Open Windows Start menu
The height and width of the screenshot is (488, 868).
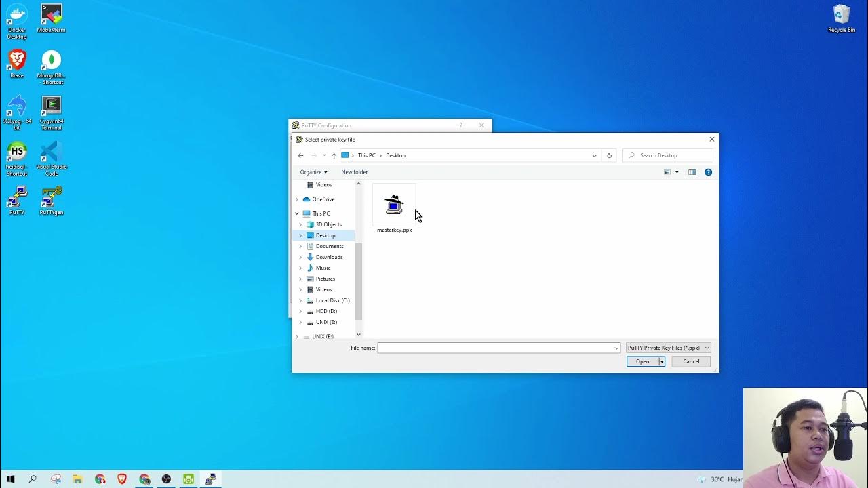(10, 479)
